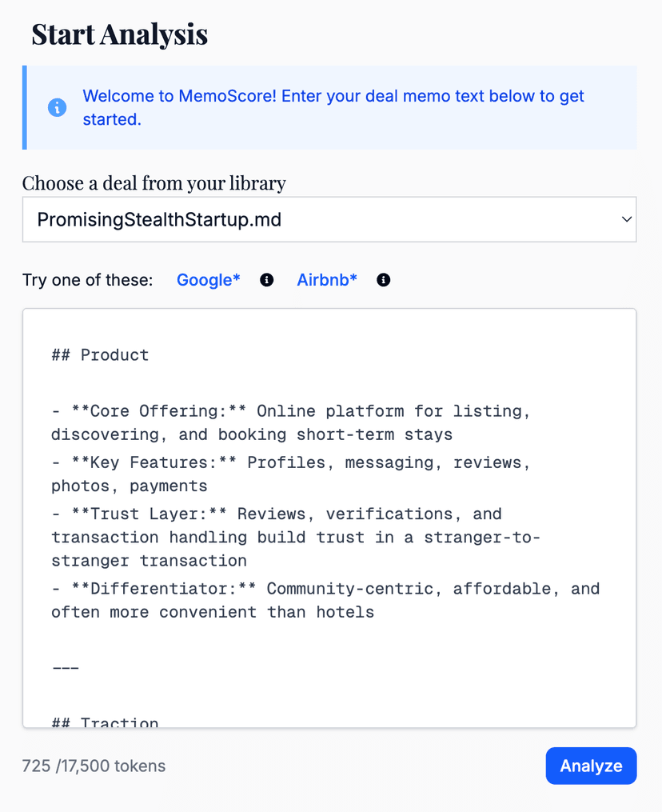The height and width of the screenshot is (812, 662).
Task: Select the Google* sample memo
Action: click(208, 279)
